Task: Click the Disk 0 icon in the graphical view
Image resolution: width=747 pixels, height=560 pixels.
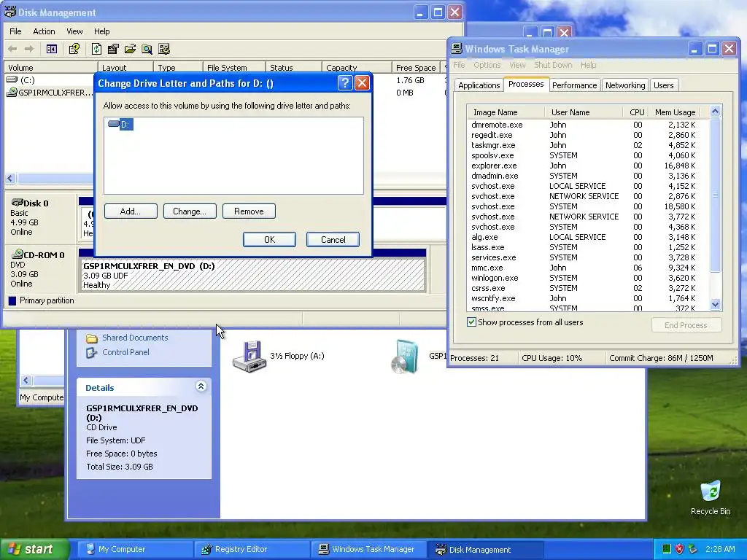Action: point(18,203)
